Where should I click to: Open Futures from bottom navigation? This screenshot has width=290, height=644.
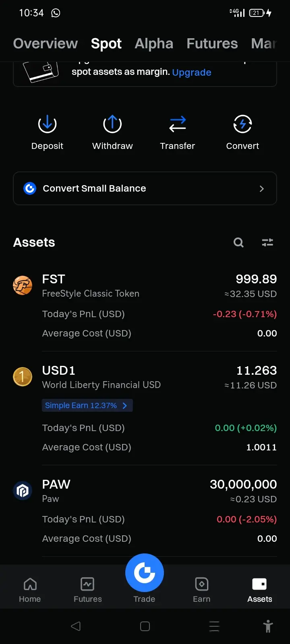87,590
